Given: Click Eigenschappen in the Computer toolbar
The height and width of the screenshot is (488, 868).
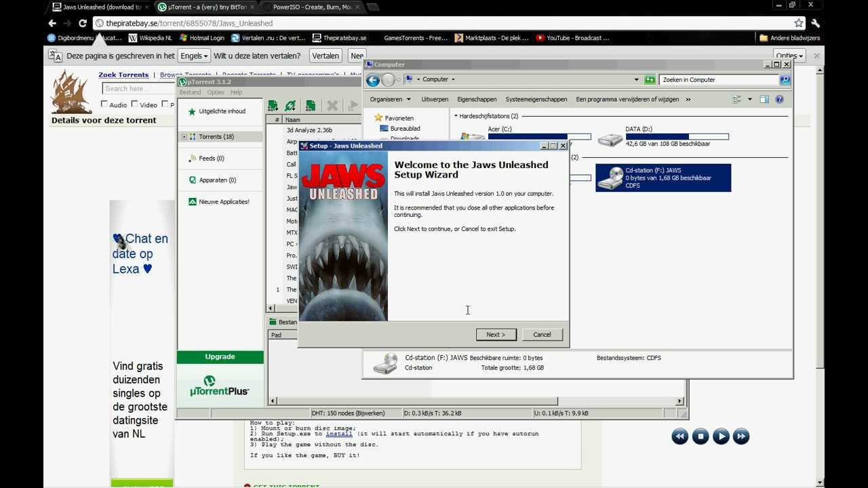Looking at the screenshot, I should 477,99.
